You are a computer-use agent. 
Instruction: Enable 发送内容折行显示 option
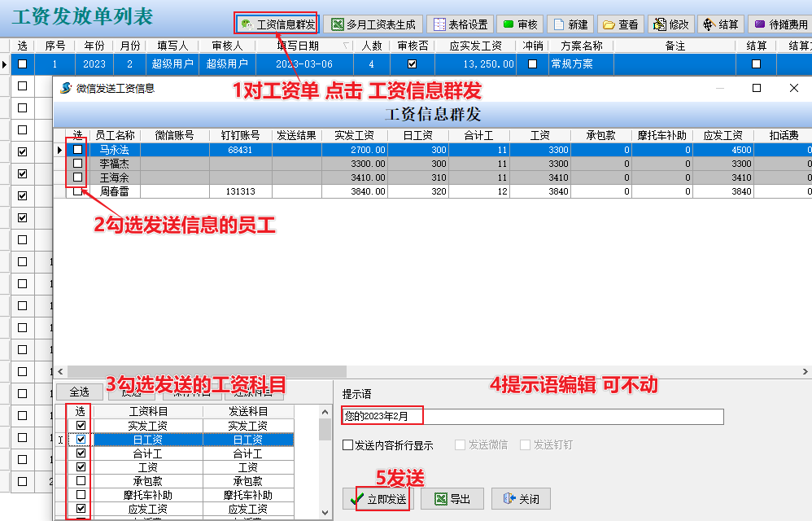[348, 445]
